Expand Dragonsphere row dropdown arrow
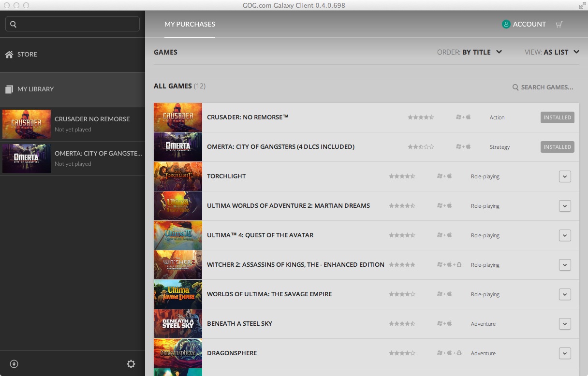 [565, 353]
